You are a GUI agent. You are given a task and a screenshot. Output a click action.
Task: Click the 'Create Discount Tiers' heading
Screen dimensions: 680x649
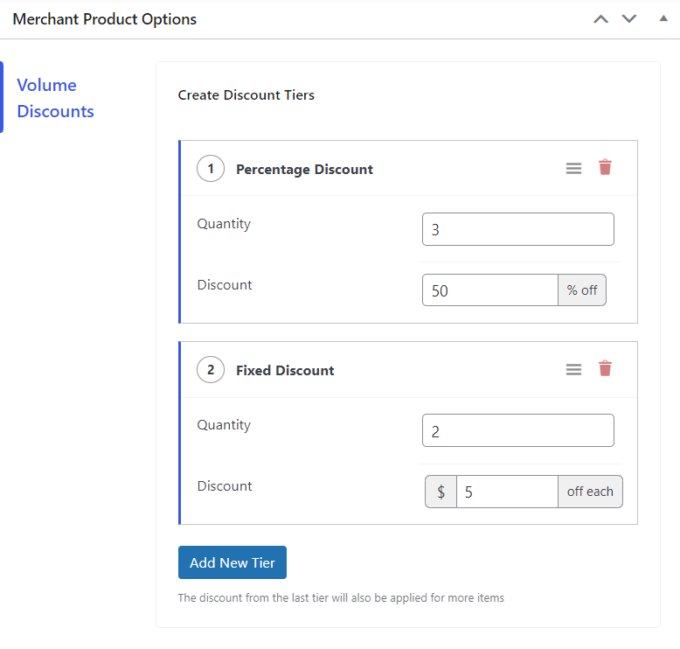(246, 95)
